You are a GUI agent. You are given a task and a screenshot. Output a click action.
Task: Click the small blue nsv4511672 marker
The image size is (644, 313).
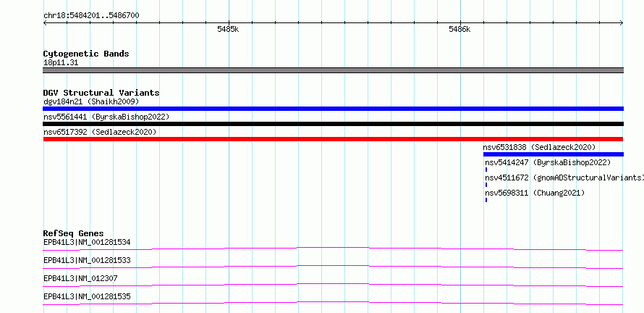click(x=486, y=185)
